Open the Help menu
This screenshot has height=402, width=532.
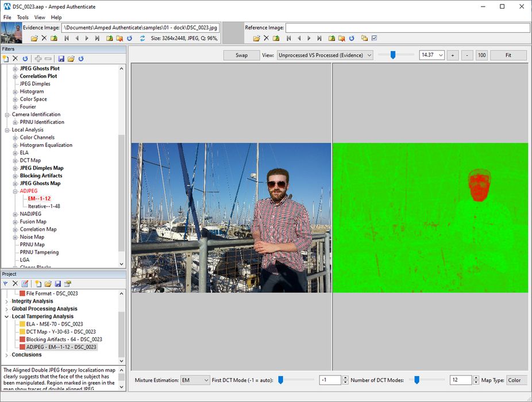pos(56,17)
